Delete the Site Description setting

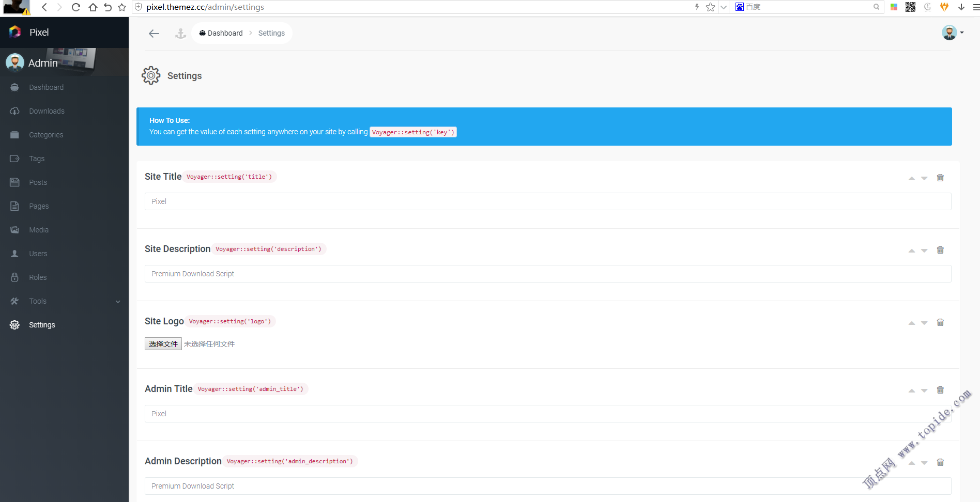click(940, 250)
